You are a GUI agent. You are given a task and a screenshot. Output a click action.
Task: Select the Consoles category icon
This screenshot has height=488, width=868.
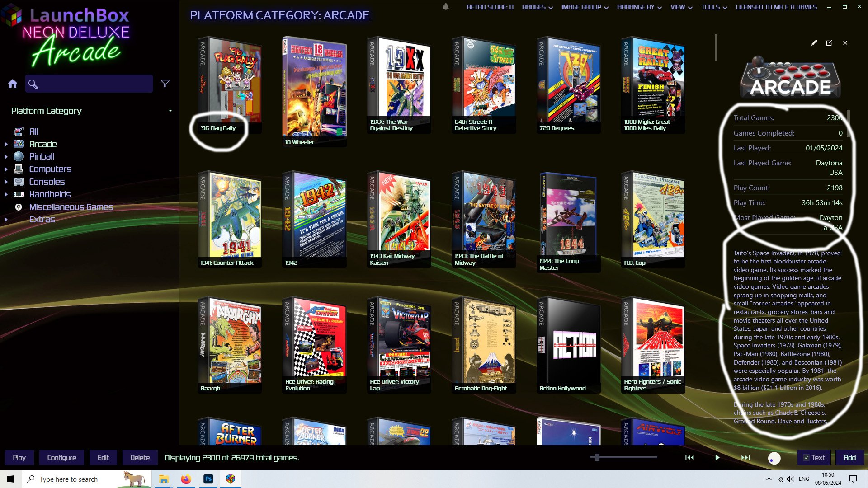pos(19,182)
